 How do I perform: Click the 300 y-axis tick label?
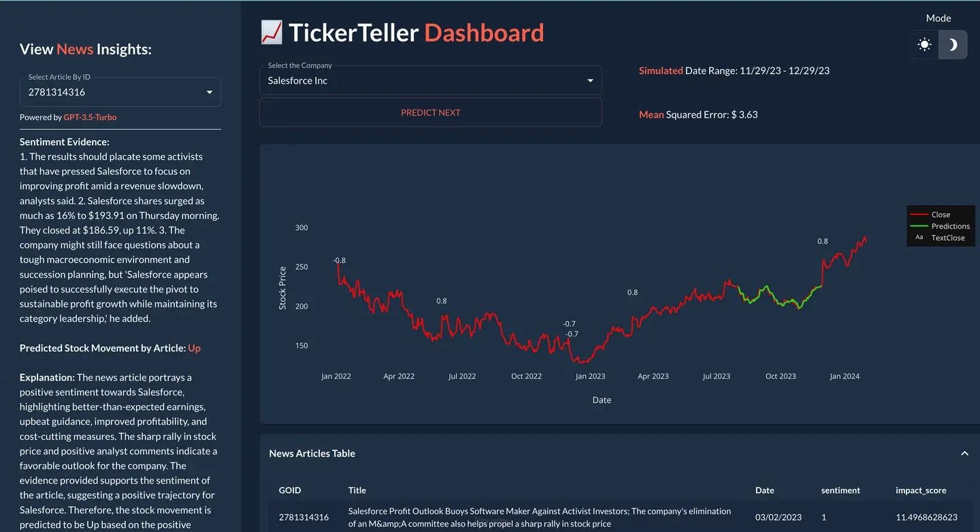pos(301,228)
